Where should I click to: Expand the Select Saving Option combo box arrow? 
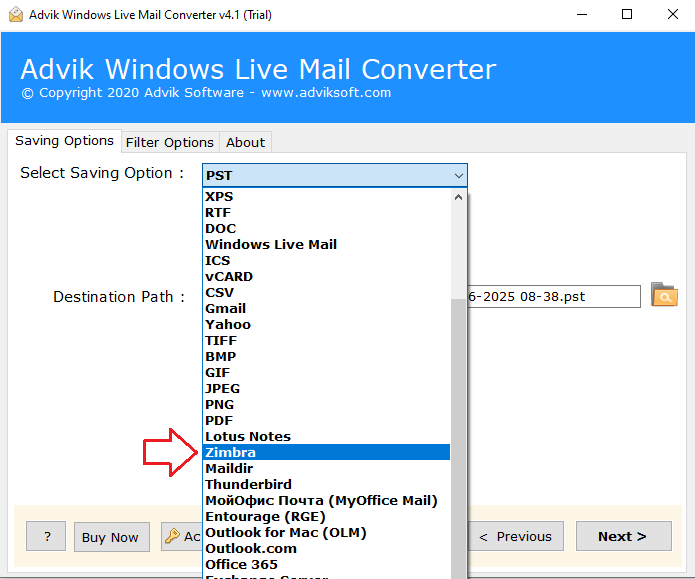[x=459, y=176]
